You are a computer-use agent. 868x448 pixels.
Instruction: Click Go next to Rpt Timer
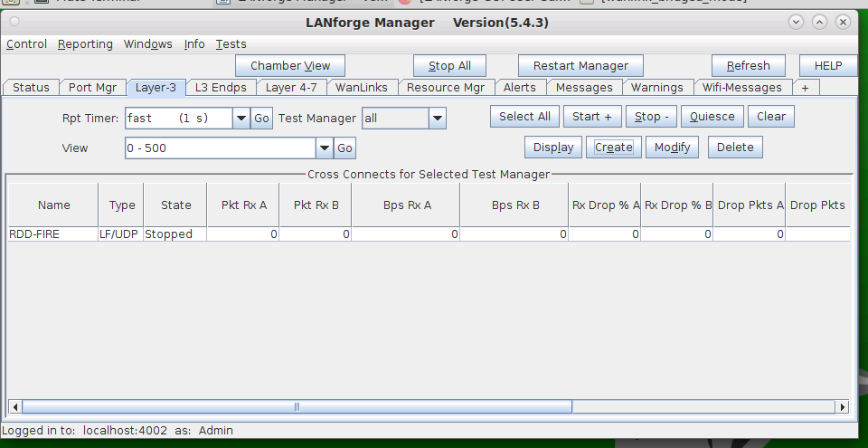click(x=262, y=118)
